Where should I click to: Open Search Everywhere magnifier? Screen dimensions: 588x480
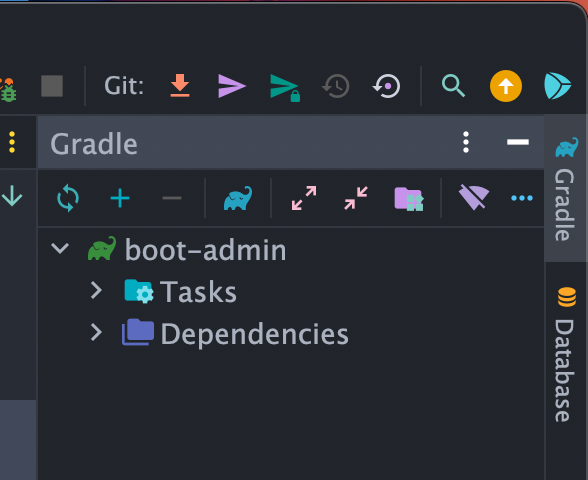tap(453, 86)
